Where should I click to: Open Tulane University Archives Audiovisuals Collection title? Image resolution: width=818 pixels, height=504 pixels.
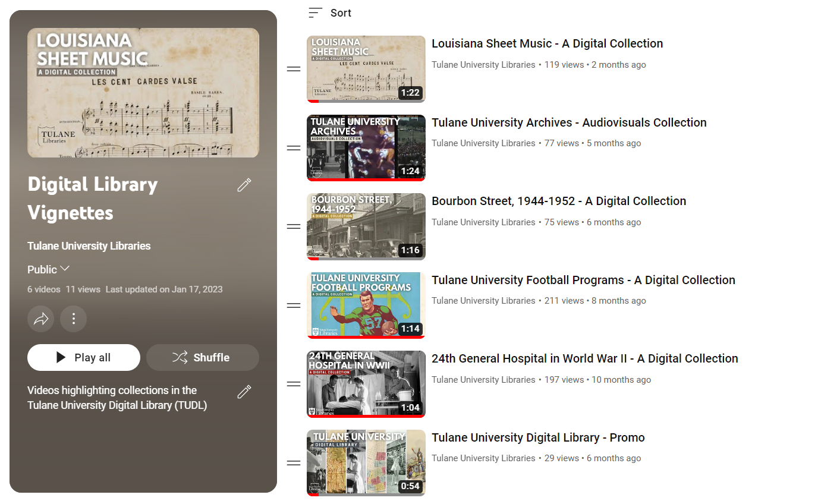coord(569,122)
